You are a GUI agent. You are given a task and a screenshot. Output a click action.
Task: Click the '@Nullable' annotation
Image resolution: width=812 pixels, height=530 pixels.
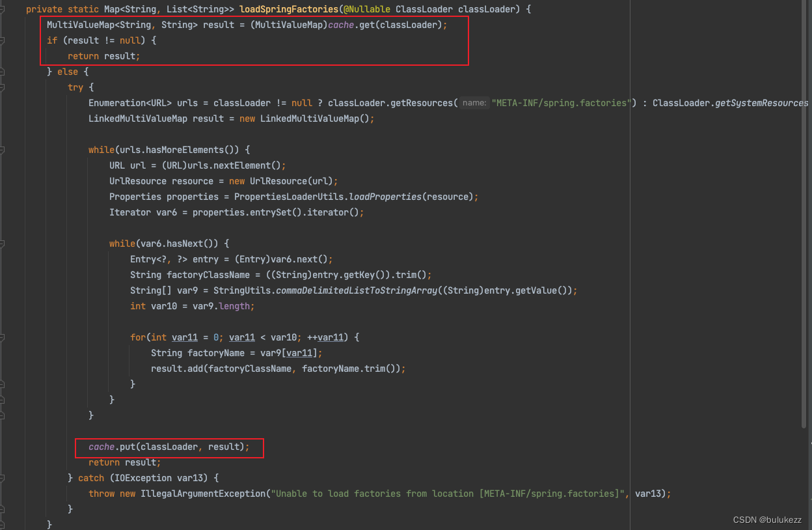pos(367,9)
